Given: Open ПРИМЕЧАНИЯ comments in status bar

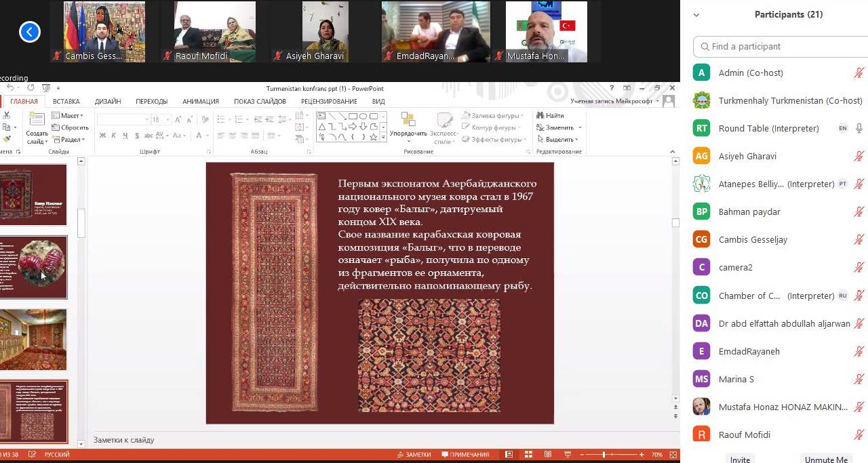Looking at the screenshot, I should point(465,455).
